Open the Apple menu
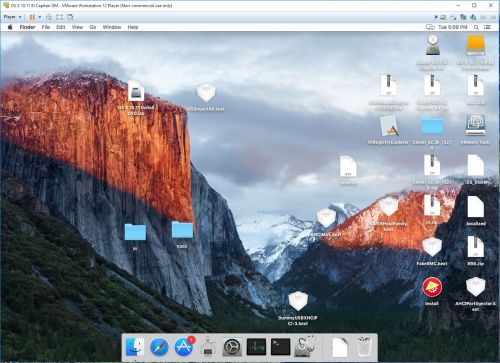The image size is (500, 363). [x=10, y=27]
